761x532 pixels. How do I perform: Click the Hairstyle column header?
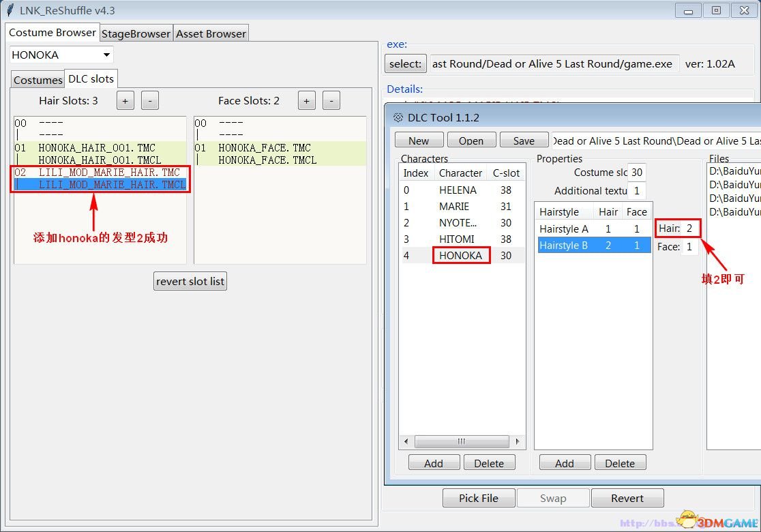click(x=565, y=212)
